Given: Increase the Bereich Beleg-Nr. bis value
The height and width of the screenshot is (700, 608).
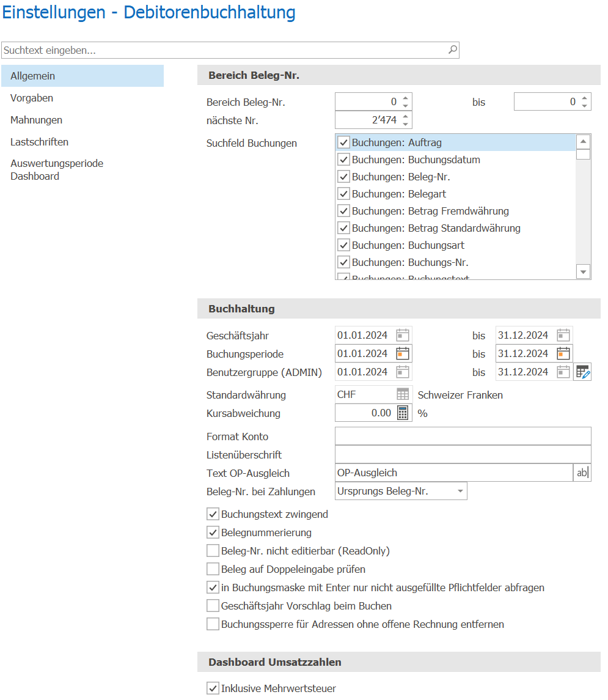Looking at the screenshot, I should (584, 98).
